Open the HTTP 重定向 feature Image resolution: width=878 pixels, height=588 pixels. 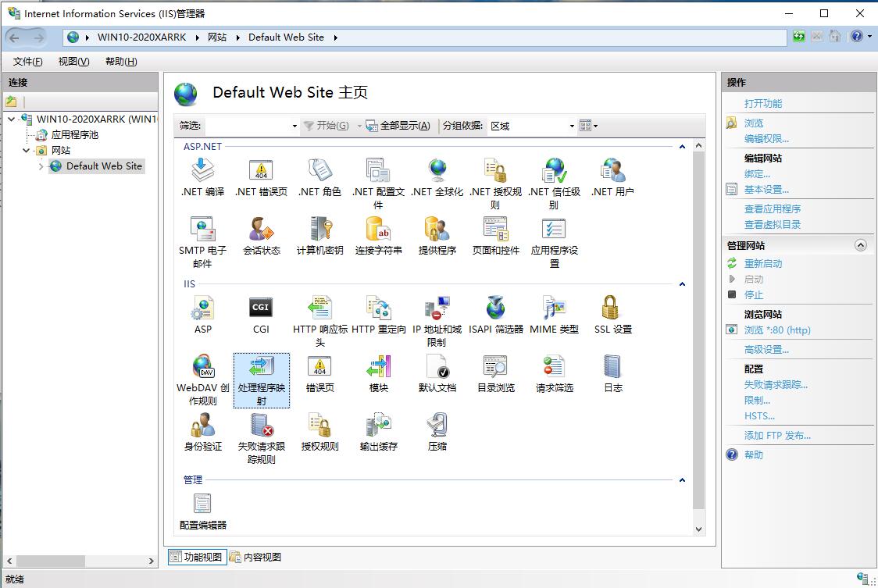click(379, 315)
